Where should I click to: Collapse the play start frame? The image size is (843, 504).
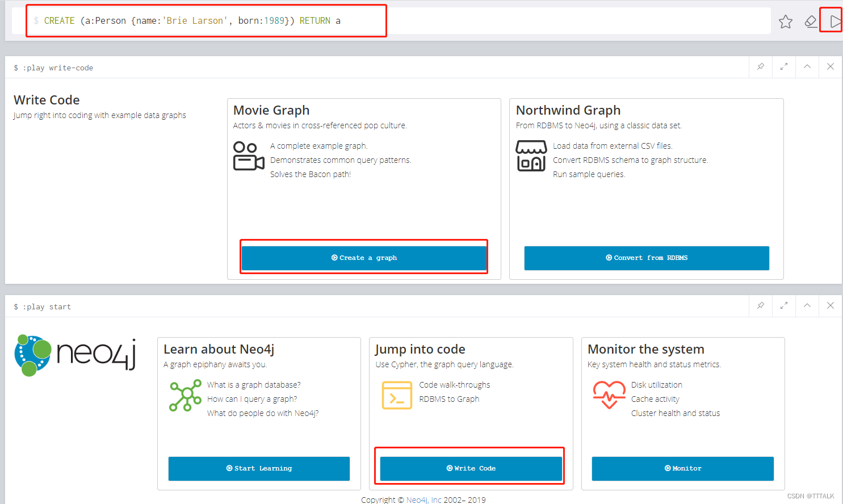(x=807, y=306)
